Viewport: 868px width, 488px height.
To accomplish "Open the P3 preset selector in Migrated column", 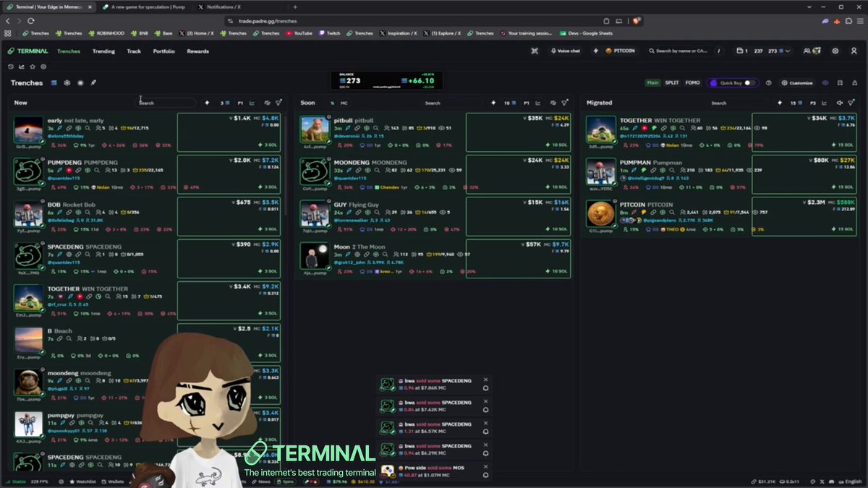I will click(813, 103).
